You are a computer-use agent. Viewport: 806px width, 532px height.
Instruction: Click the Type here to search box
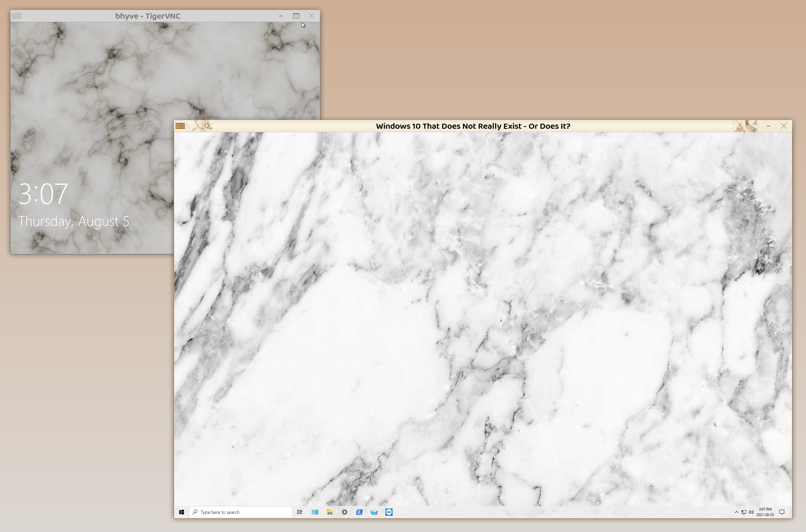pos(241,512)
